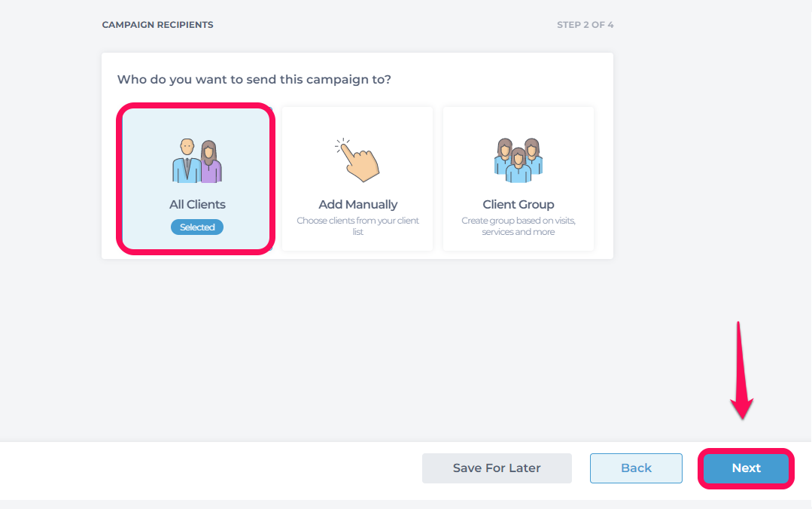
Task: Click the blue Selected badge
Action: tap(197, 227)
